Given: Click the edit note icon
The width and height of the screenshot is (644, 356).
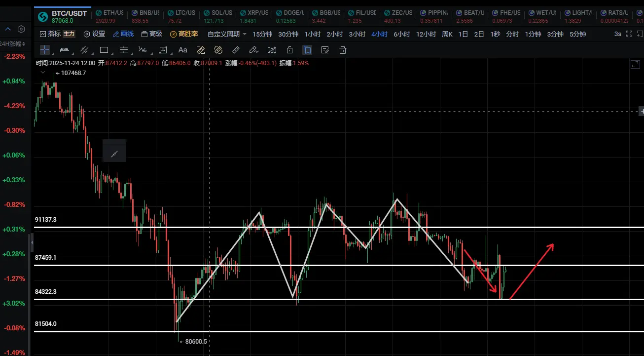Looking at the screenshot, I should [x=325, y=50].
